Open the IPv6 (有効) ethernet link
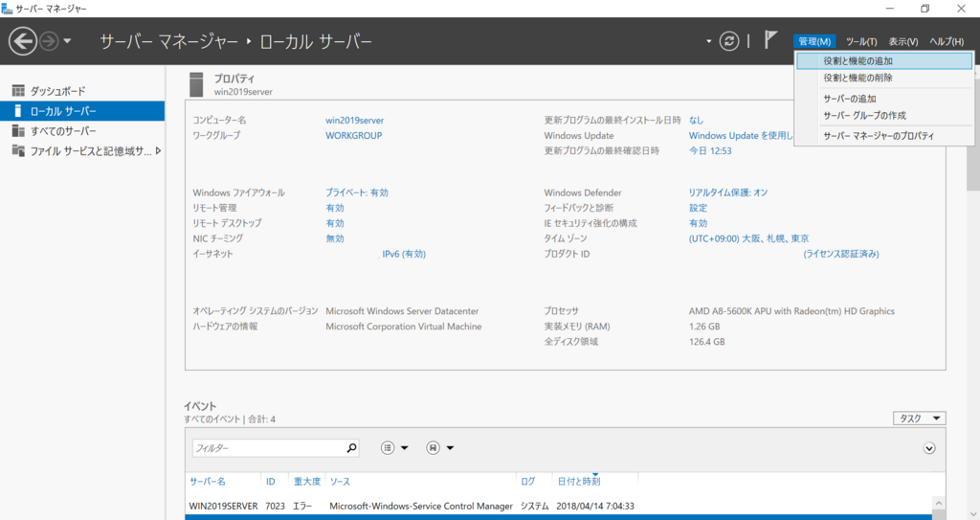The image size is (980, 520). pos(404,254)
